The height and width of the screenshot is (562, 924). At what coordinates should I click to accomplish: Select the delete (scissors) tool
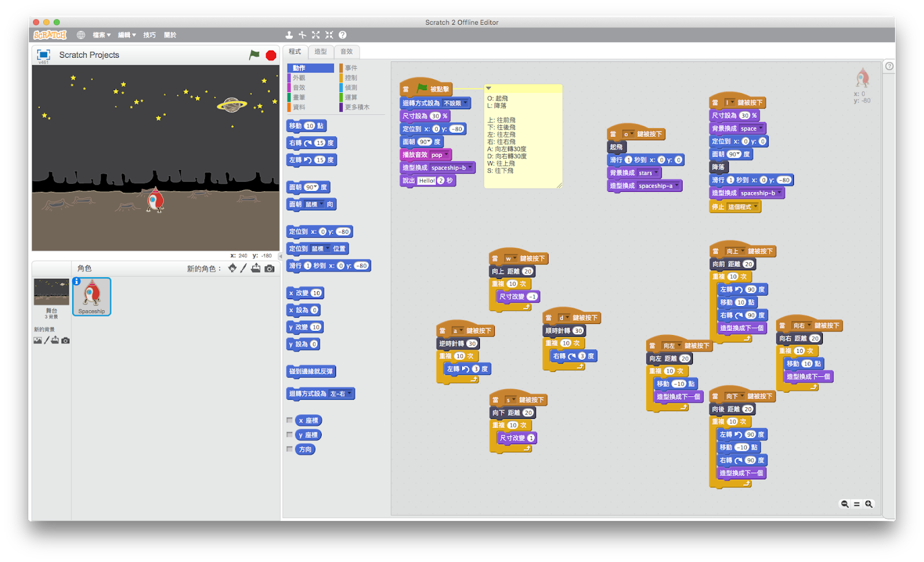(x=302, y=35)
